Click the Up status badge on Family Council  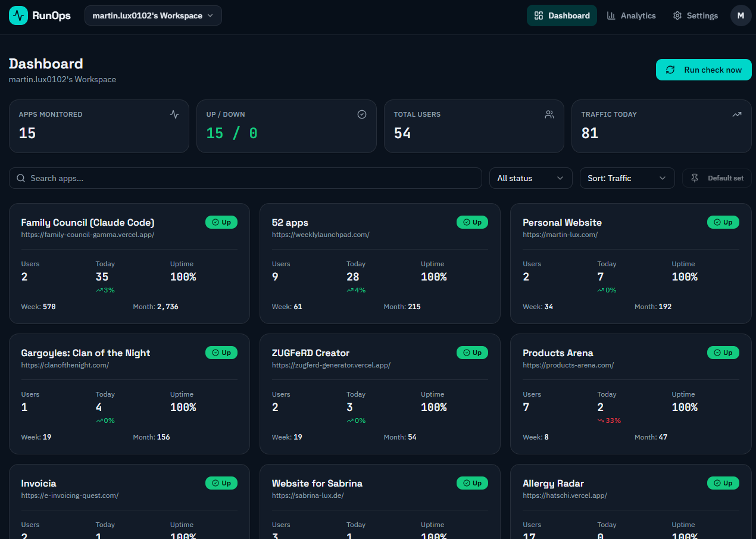tap(221, 222)
